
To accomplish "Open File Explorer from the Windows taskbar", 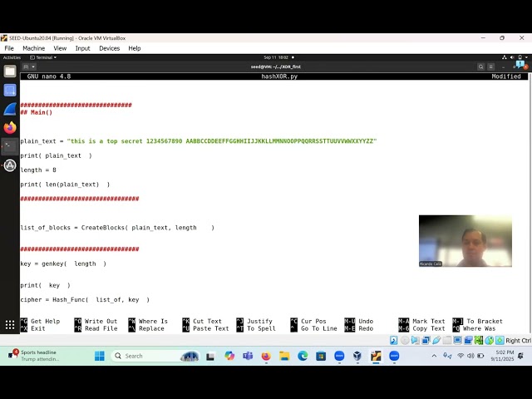I will coord(284,356).
